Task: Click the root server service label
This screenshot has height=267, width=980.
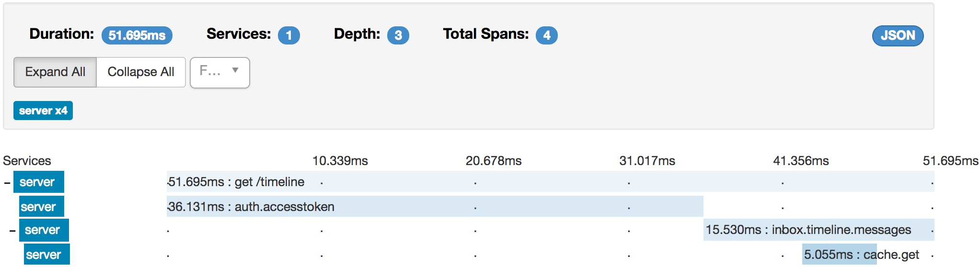Action: (x=38, y=182)
